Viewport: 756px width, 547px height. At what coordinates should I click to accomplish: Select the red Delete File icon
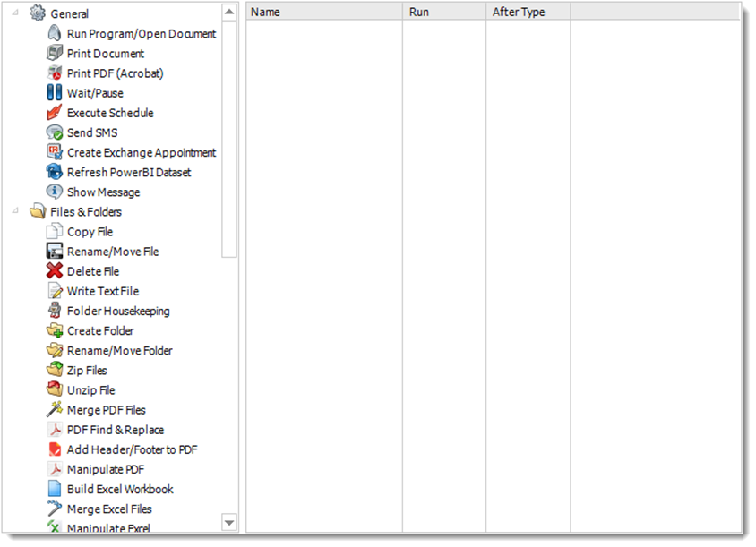[55, 271]
